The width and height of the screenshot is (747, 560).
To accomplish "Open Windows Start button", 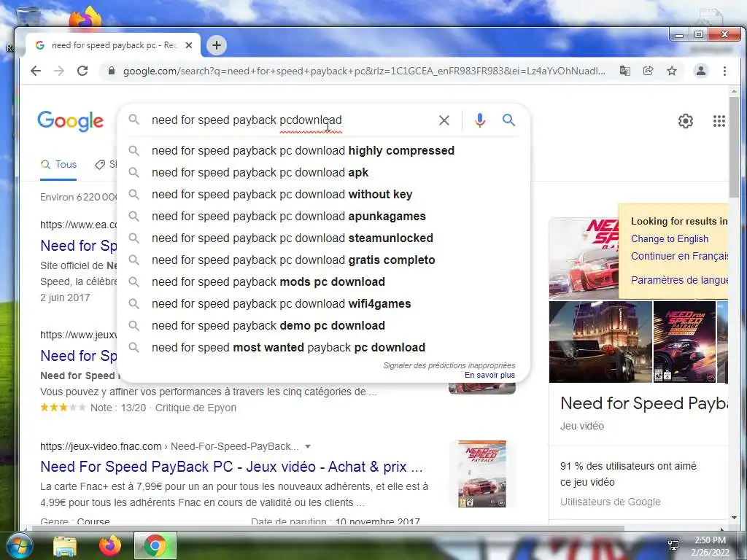I will (18, 545).
